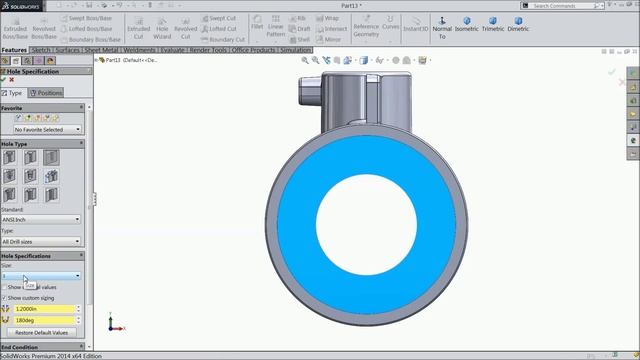This screenshot has height=360, width=640.
Task: Click the Revolved Boss/Base tool
Action: (x=44, y=28)
